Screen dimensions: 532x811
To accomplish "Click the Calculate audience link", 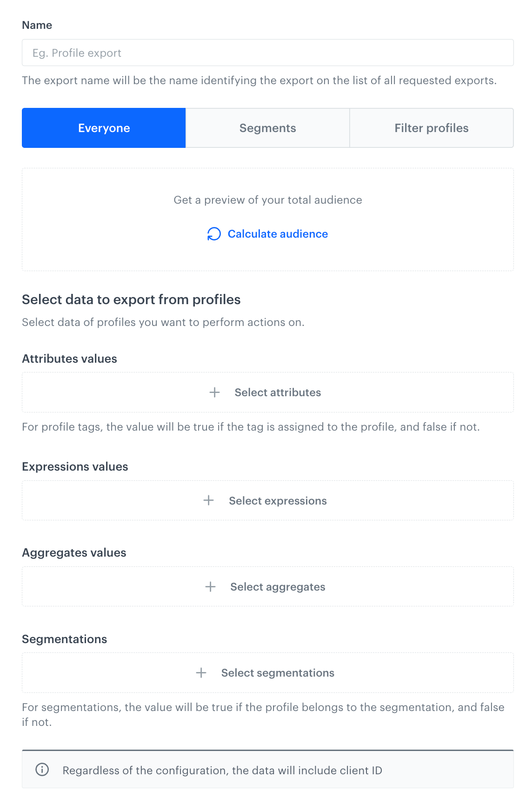I will click(x=277, y=234).
